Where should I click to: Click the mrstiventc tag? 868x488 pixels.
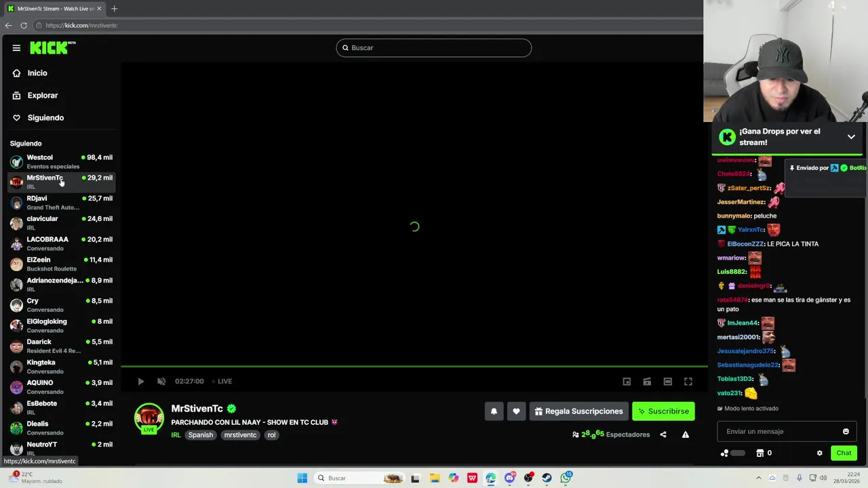(x=240, y=435)
